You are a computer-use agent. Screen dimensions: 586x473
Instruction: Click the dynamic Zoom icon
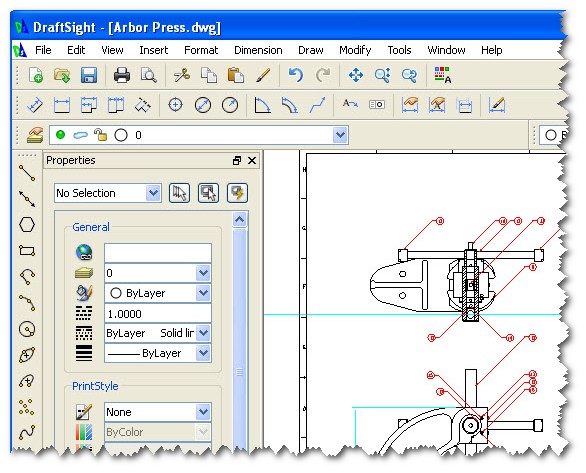[383, 75]
